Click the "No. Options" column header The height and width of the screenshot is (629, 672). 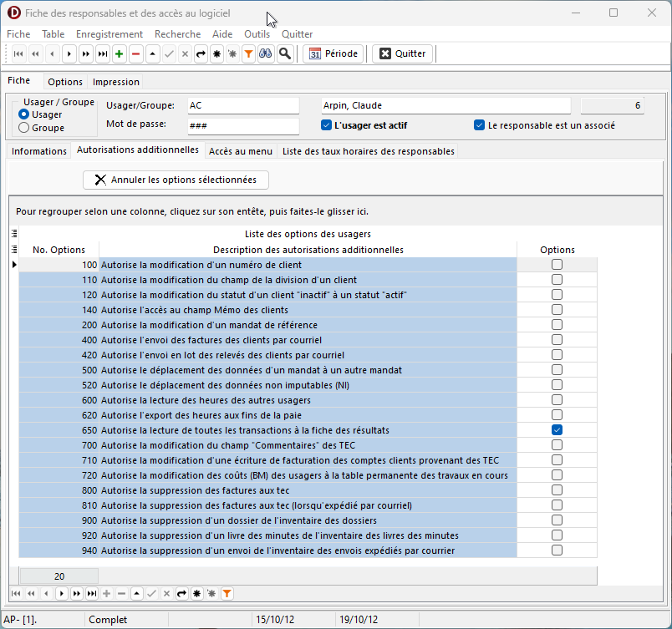point(59,250)
